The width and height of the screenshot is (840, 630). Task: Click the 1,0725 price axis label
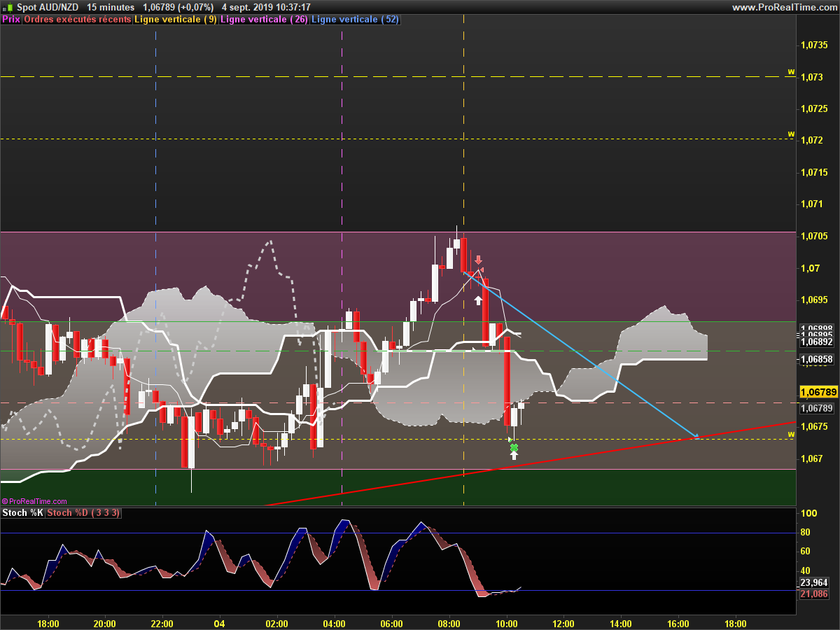point(815,108)
